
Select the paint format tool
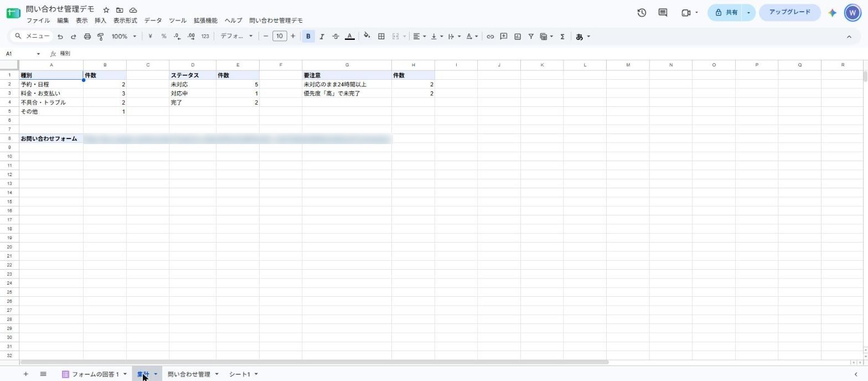(101, 37)
